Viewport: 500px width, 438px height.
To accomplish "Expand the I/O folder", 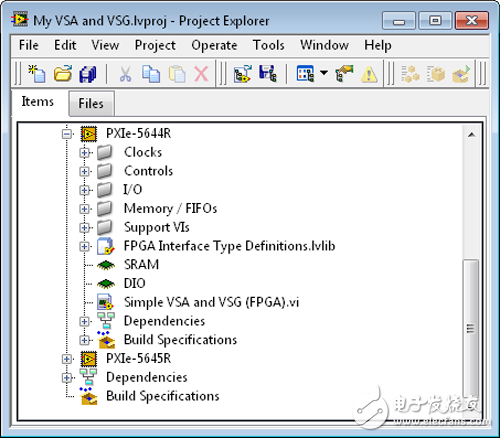I will 84,190.
